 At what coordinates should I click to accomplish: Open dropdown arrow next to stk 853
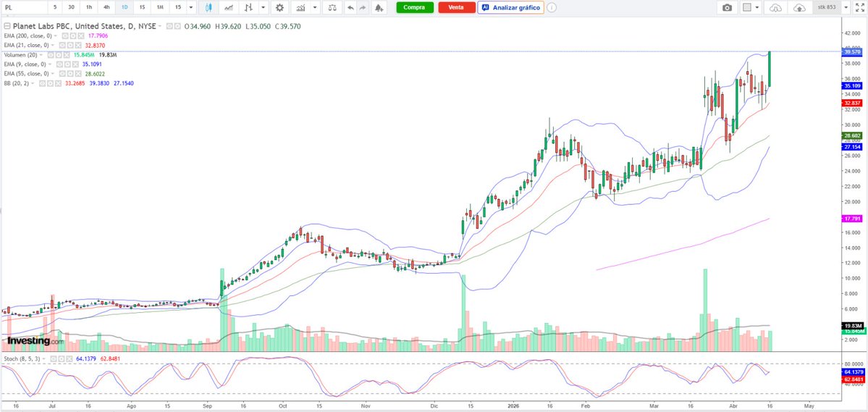[x=846, y=8]
